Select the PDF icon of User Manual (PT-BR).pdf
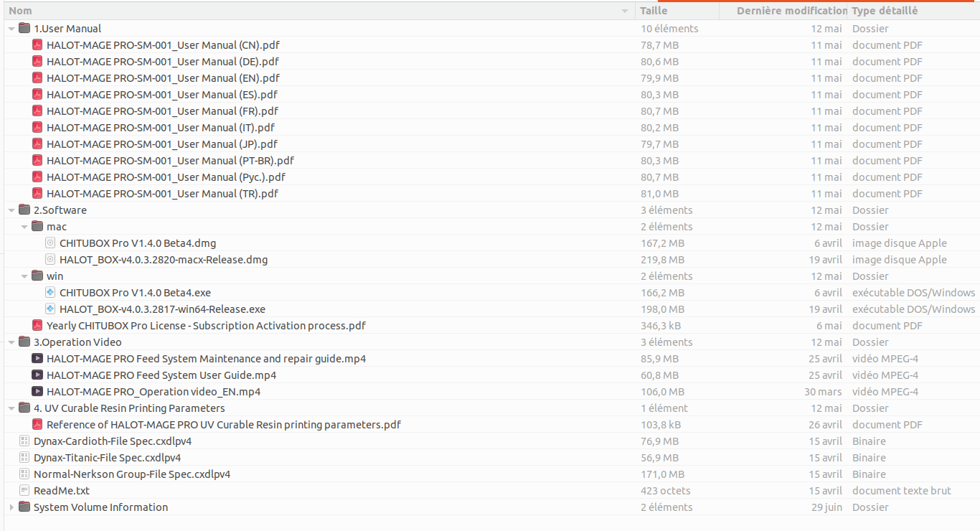Viewport: 980px width, 531px height. pos(37,161)
